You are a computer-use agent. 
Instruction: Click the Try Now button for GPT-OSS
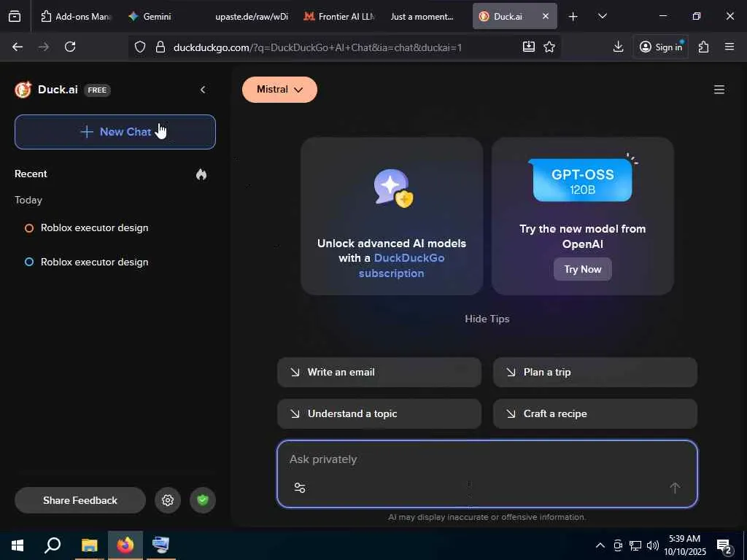[x=583, y=269]
